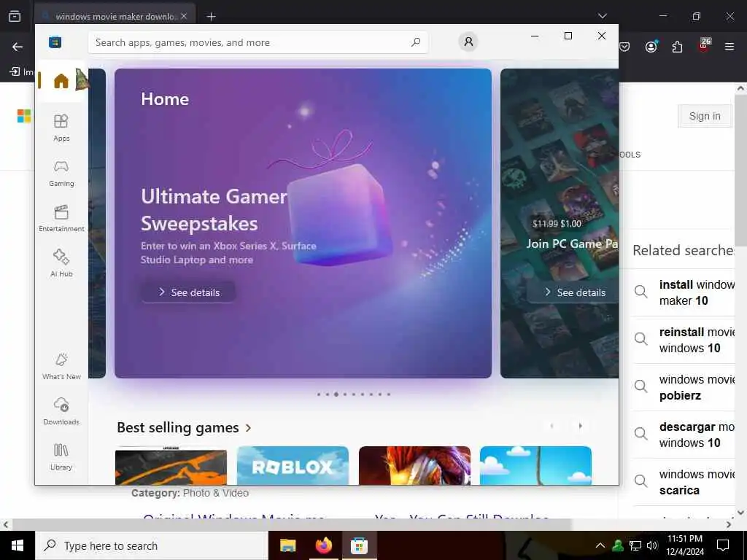Switch to Microsoft Store from taskbar
Screen dimensions: 747x560
click(x=359, y=545)
